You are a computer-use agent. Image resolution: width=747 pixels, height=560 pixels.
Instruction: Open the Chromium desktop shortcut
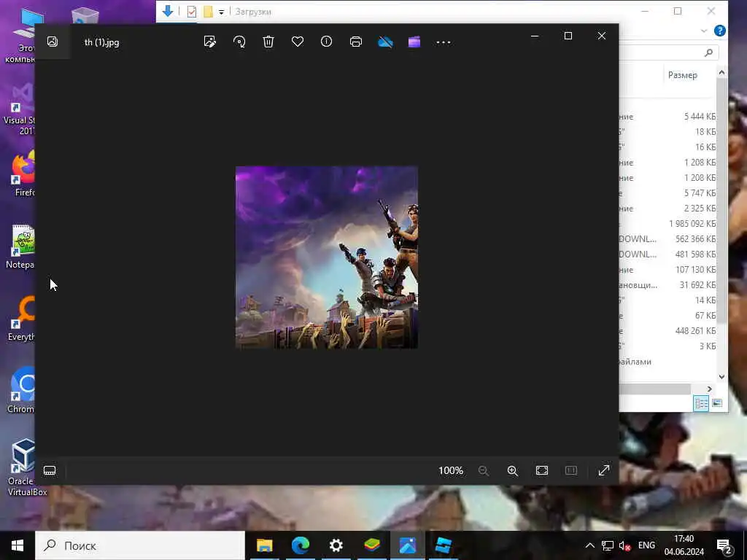[x=22, y=391]
